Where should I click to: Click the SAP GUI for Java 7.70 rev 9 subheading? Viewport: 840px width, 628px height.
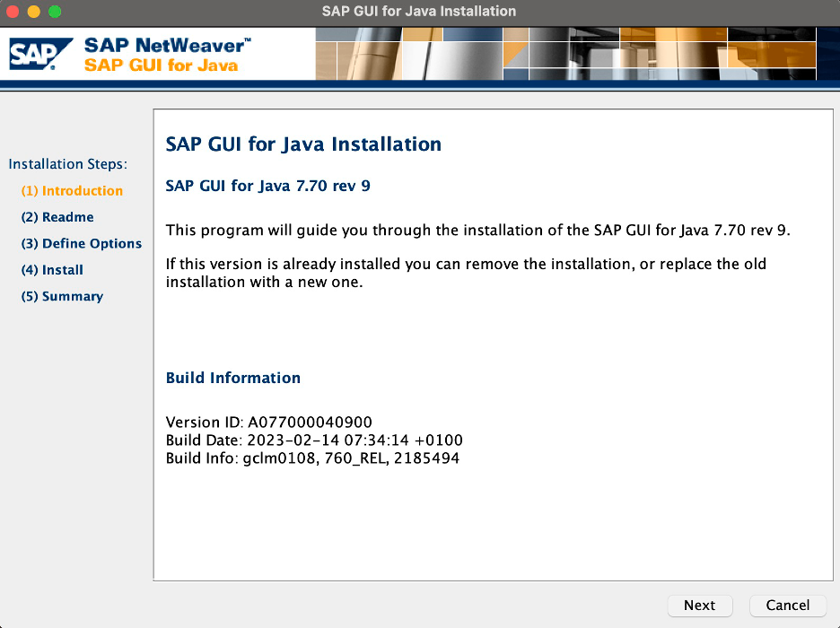click(267, 186)
